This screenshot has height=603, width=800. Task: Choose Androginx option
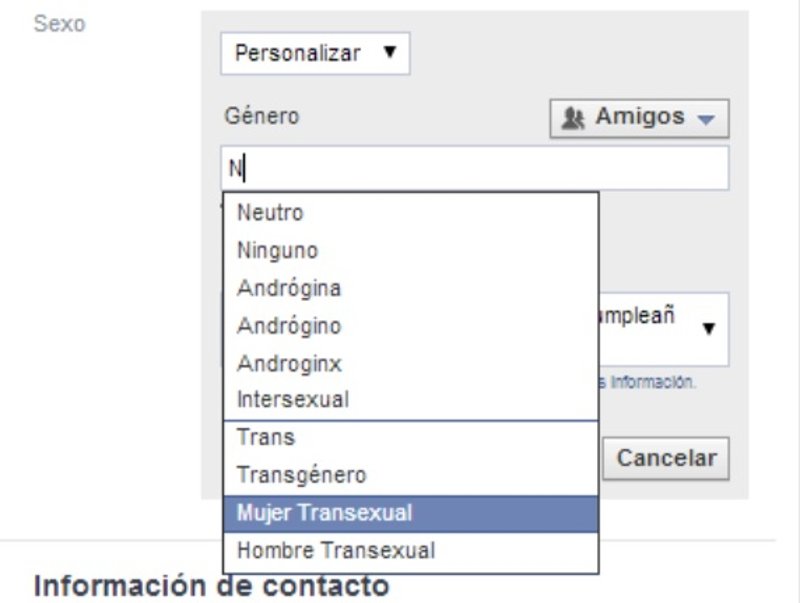289,363
